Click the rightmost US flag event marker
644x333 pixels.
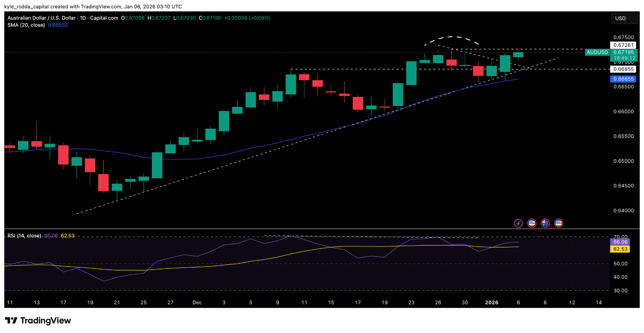558,223
